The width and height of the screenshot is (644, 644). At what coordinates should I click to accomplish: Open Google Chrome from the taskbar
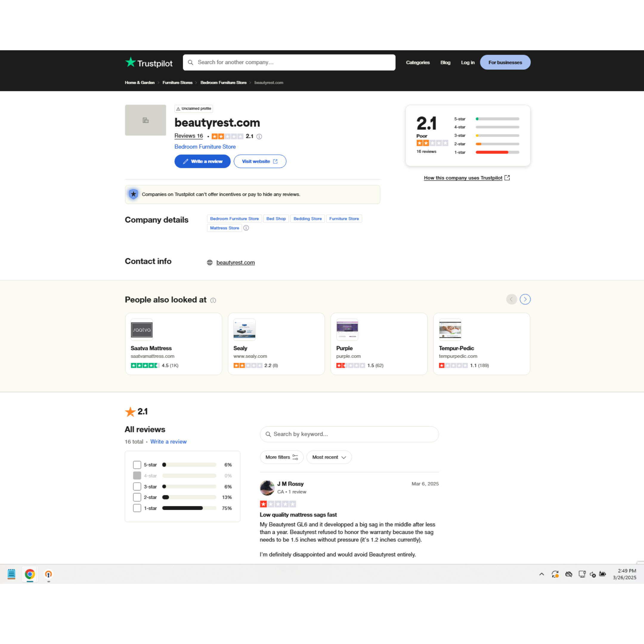click(30, 574)
